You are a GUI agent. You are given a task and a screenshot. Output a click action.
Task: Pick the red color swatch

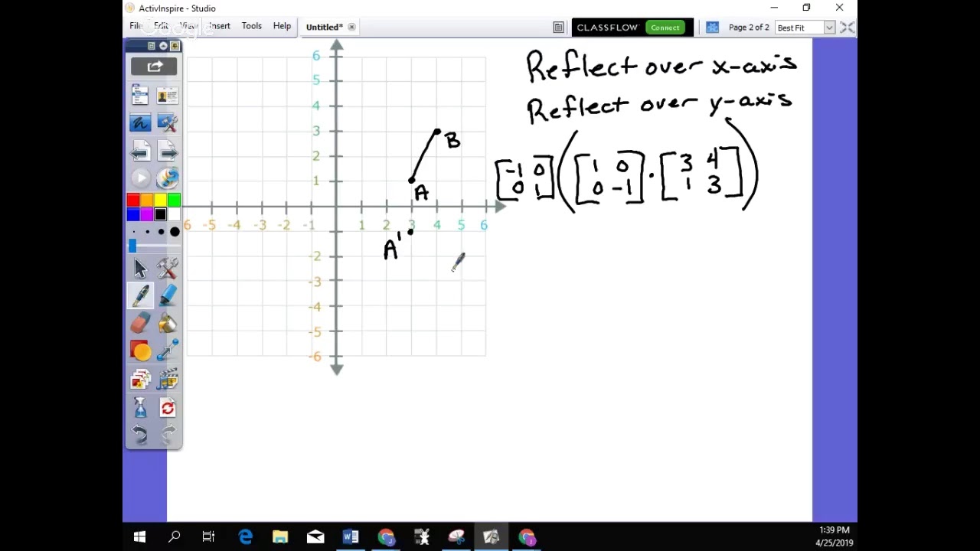[133, 201]
